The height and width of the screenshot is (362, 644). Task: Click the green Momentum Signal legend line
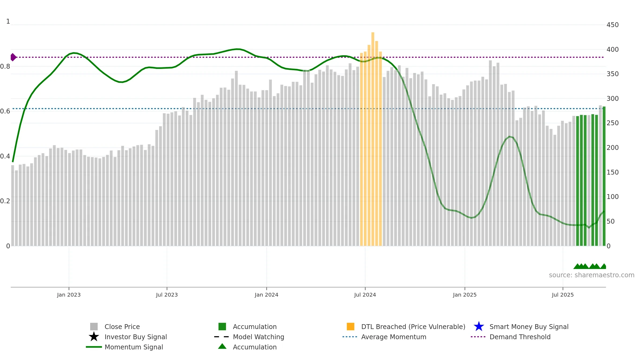coord(94,347)
